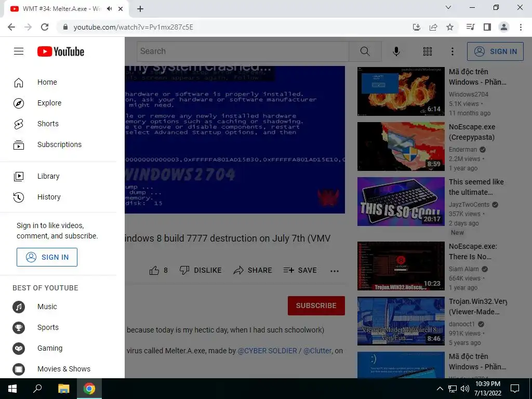The height and width of the screenshot is (399, 532).
Task: Click the top-right SIGN IN button
Action: point(495,51)
